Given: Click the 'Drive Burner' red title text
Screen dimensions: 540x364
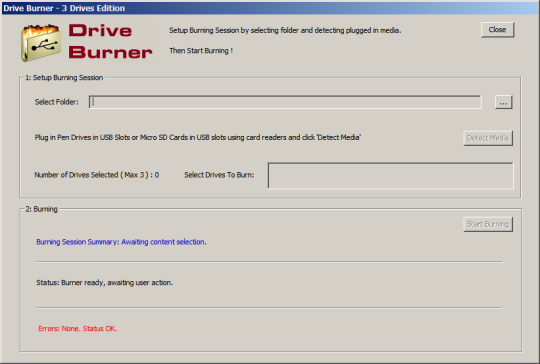Looking at the screenshot, I should (x=110, y=41).
